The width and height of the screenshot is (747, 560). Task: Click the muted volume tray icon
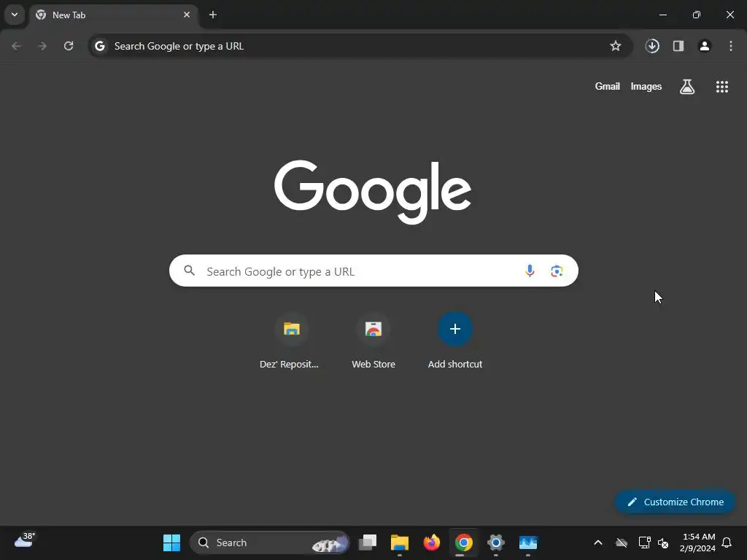coord(663,542)
